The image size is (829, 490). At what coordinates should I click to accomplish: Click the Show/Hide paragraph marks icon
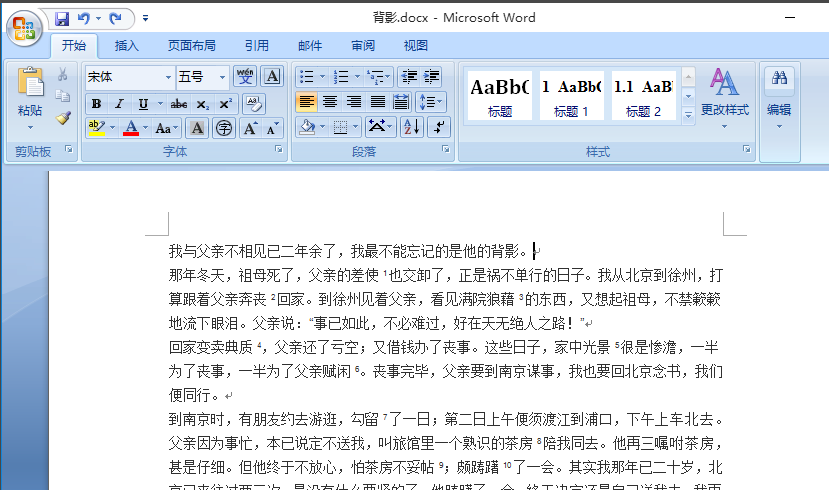pyautogui.click(x=439, y=127)
